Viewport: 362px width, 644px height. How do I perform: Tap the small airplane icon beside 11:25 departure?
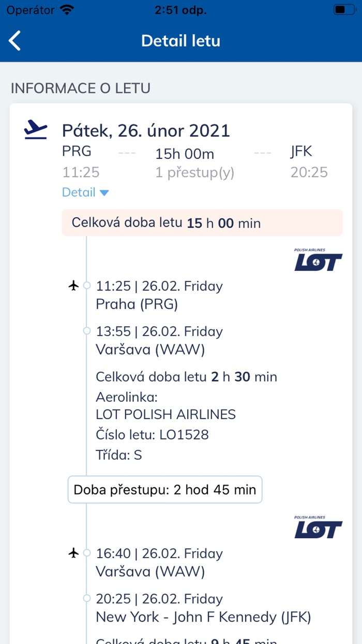[74, 285]
